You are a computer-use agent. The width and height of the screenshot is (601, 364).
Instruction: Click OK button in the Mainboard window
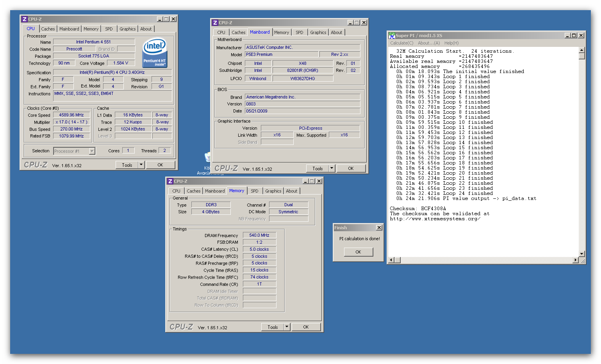click(x=351, y=168)
